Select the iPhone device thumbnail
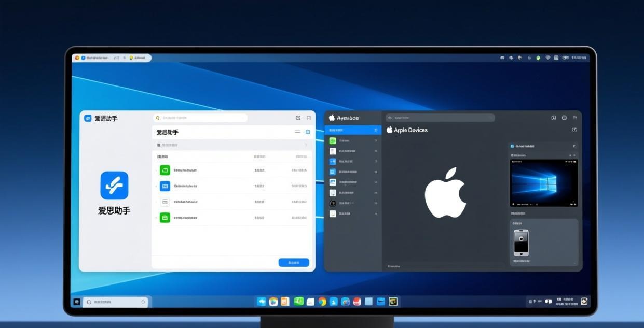This screenshot has height=328, width=644. (x=521, y=243)
